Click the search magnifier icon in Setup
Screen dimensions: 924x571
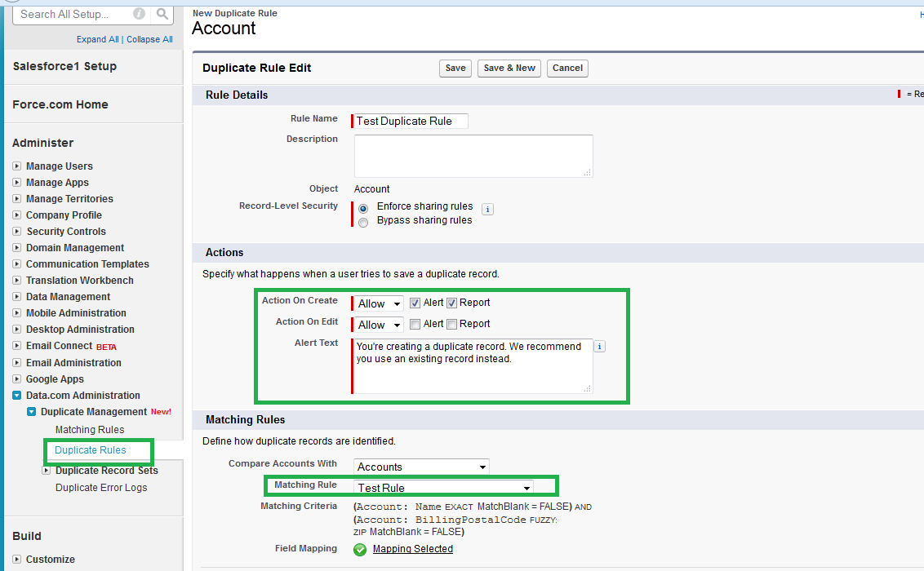point(162,14)
